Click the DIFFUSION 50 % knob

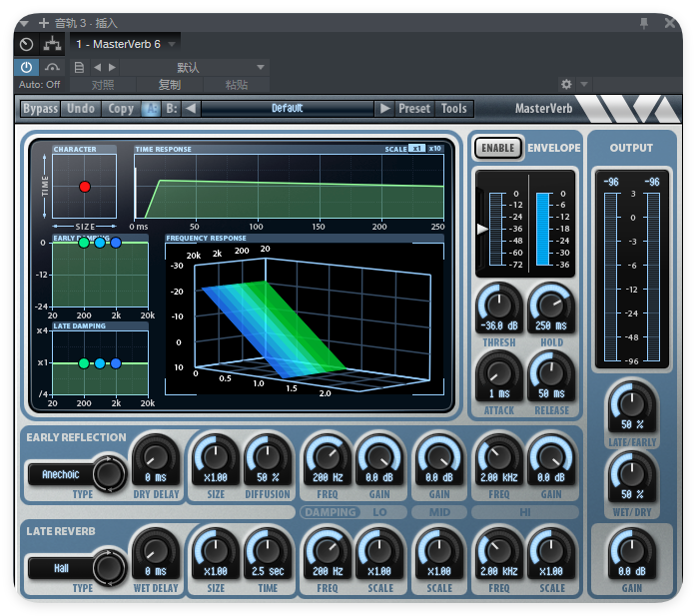[x=268, y=457]
